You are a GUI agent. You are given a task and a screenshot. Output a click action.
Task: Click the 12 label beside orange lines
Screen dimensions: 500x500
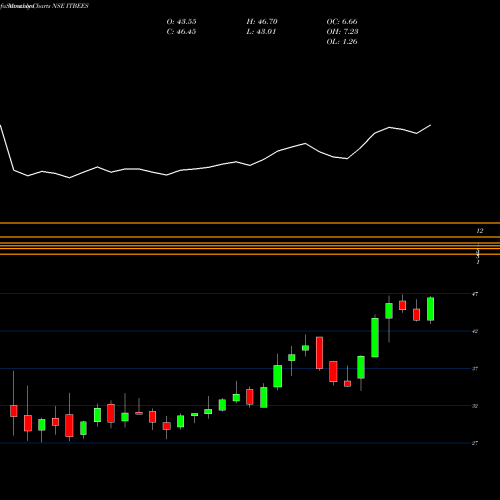[480, 231]
